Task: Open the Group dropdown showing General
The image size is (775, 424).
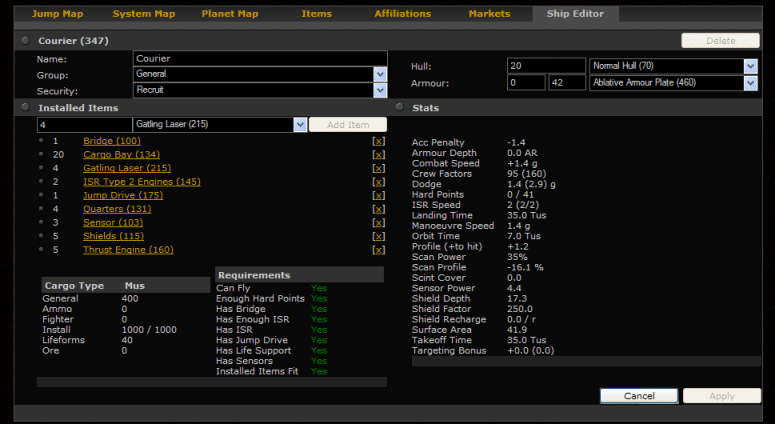Action: tap(380, 74)
